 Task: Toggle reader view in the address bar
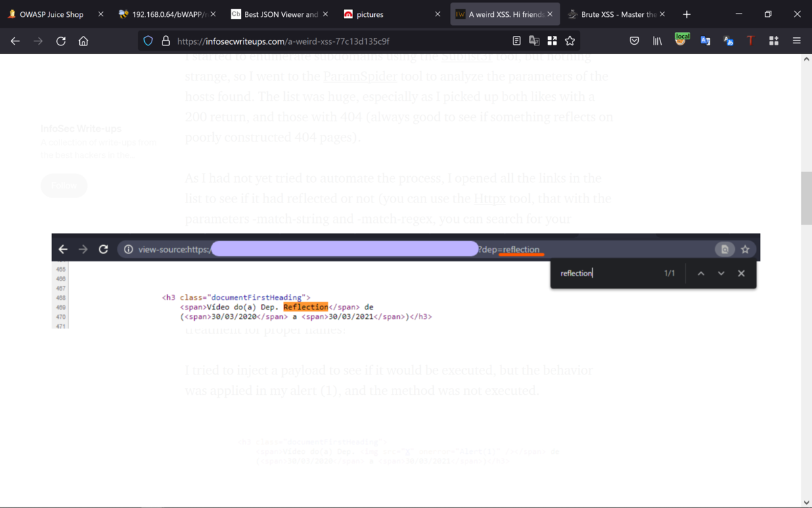516,41
